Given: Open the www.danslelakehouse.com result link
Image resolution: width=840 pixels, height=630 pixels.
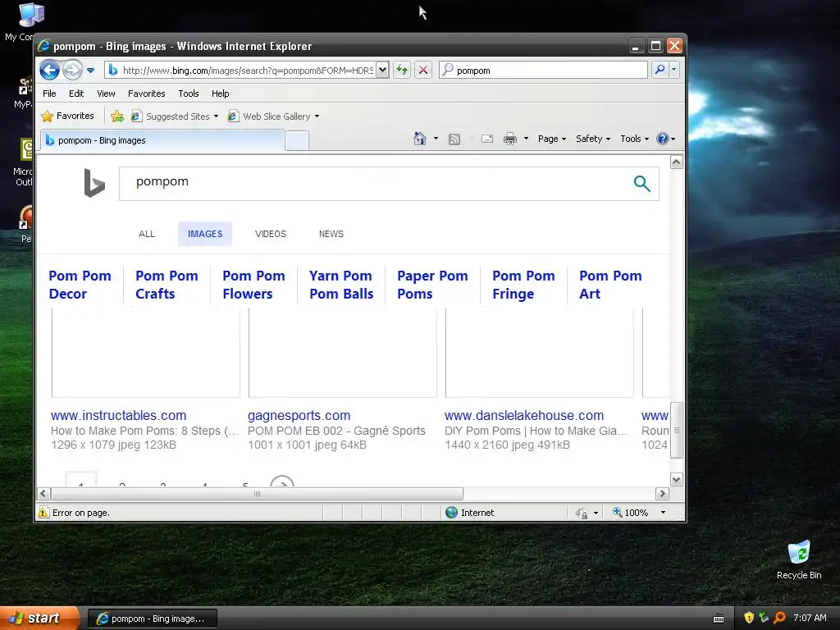Looking at the screenshot, I should click(524, 415).
